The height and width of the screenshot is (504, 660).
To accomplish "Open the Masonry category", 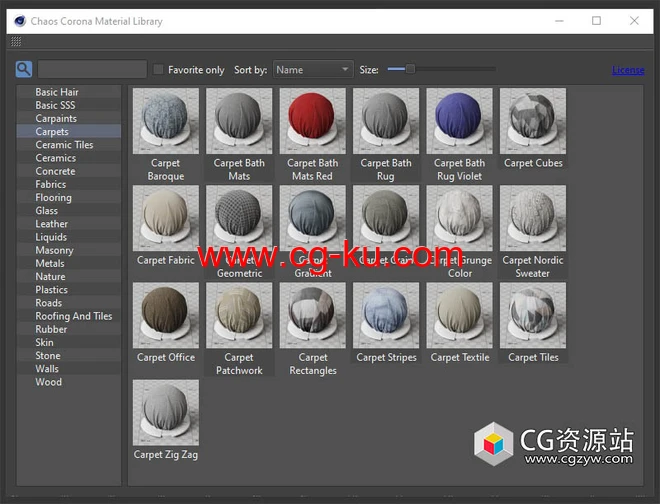I will (69, 250).
